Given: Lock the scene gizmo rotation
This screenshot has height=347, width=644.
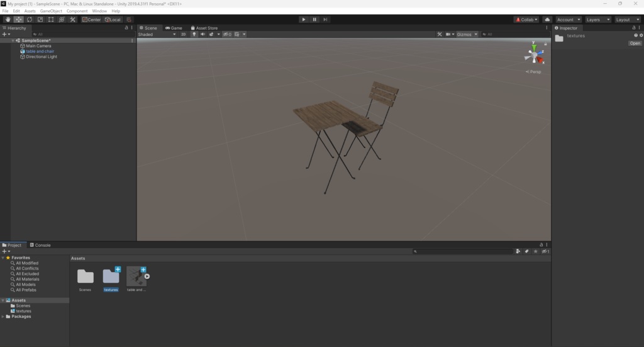Looking at the screenshot, I should (x=545, y=43).
